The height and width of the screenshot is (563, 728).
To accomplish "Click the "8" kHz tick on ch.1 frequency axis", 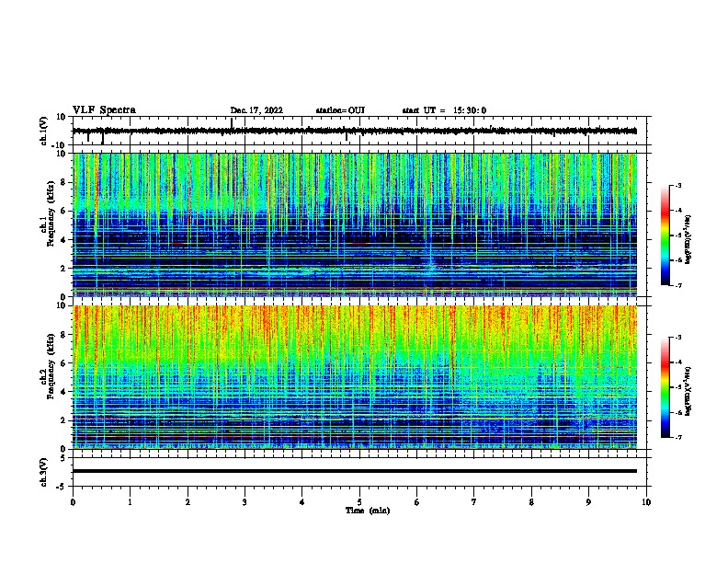I will click(x=63, y=182).
